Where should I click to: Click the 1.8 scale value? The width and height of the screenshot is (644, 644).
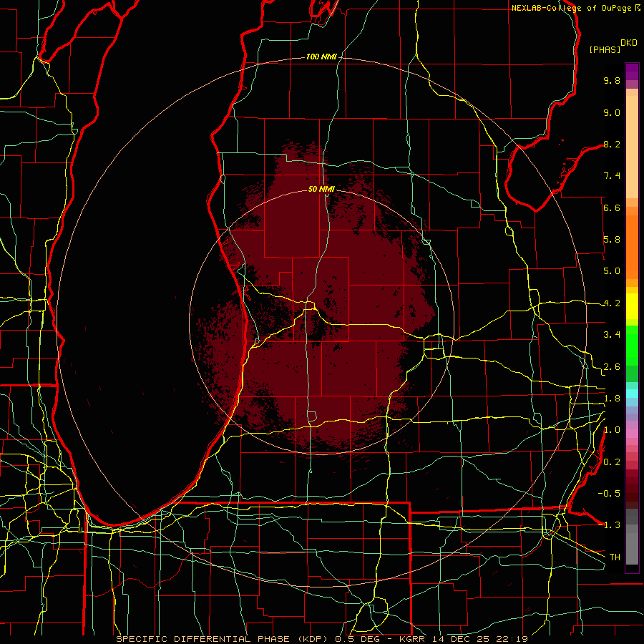coord(612,399)
